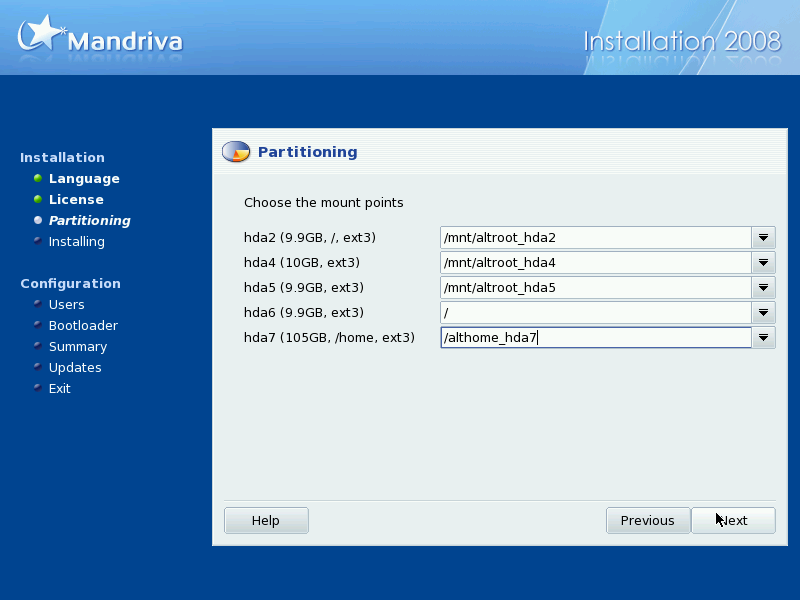Click the 'Mandriva' banner wordmark

pyautogui.click(x=125, y=41)
